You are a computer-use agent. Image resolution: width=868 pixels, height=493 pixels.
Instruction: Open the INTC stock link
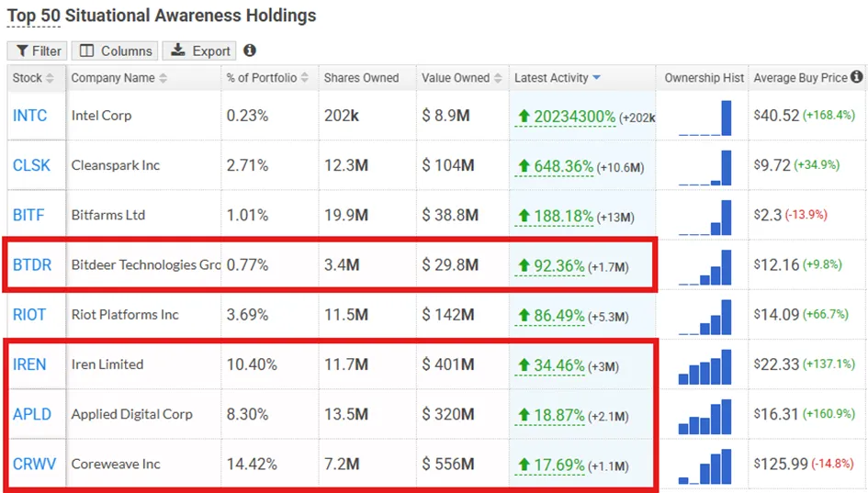pyautogui.click(x=30, y=116)
